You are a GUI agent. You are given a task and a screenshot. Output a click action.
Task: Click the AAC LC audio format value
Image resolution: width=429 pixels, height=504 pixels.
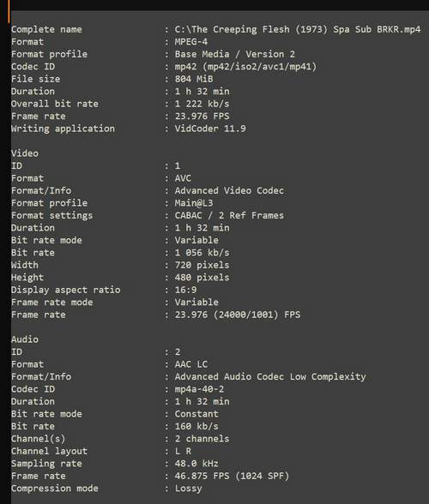point(191,364)
